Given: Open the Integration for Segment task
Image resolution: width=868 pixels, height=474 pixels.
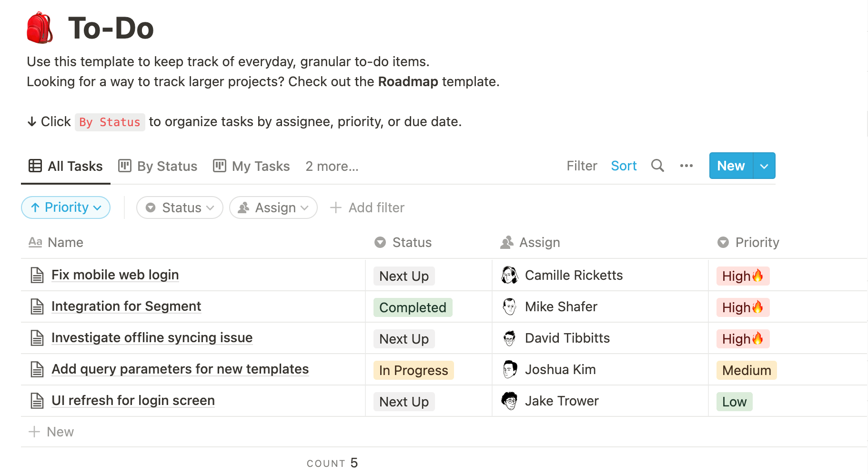Looking at the screenshot, I should click(x=126, y=306).
